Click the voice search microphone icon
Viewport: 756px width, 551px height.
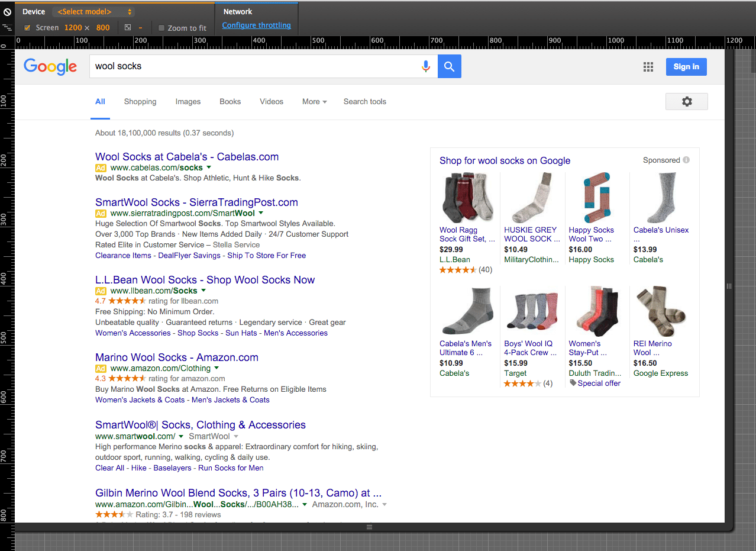[425, 66]
